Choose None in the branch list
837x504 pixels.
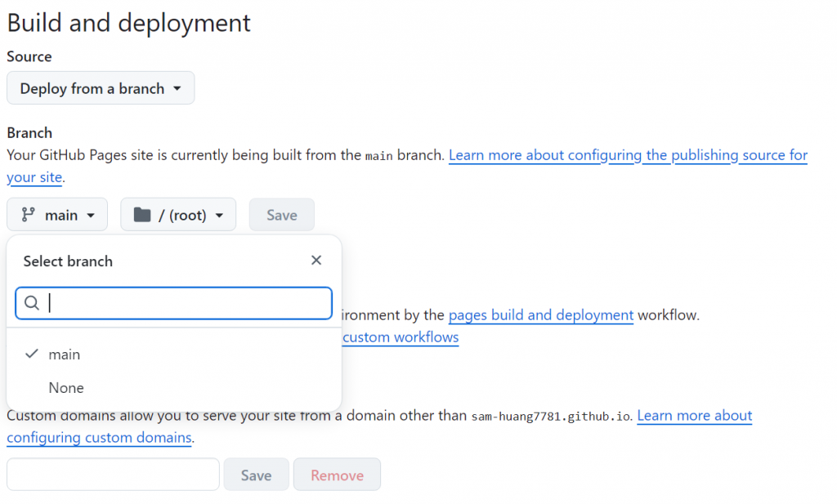point(66,388)
